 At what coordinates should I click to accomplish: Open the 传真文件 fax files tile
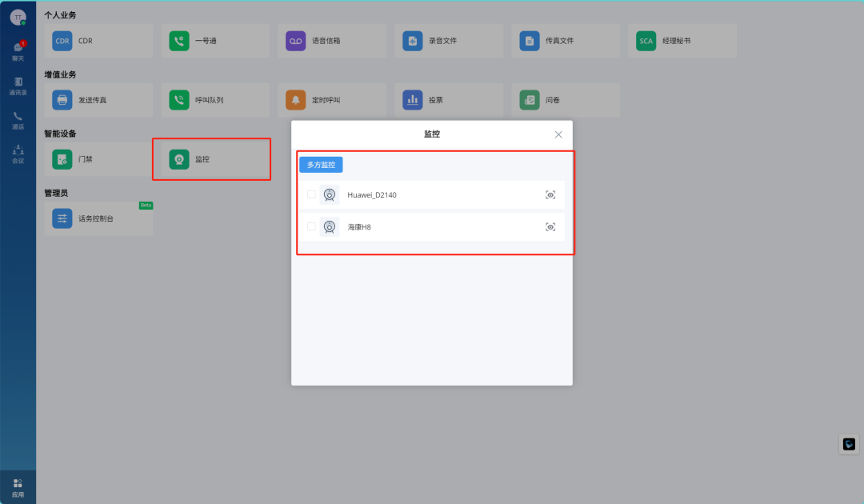[x=566, y=41]
